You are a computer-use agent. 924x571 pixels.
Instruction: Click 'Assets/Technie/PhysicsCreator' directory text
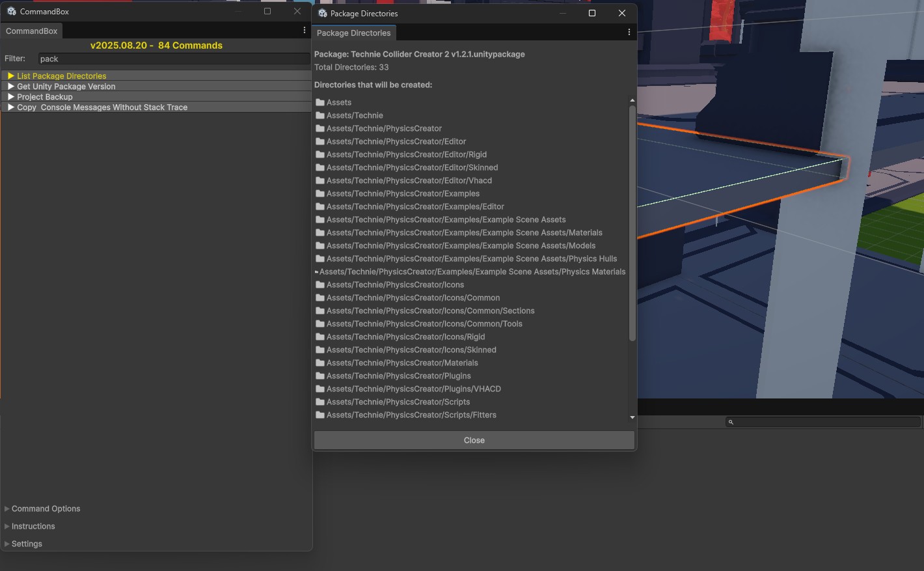(384, 128)
